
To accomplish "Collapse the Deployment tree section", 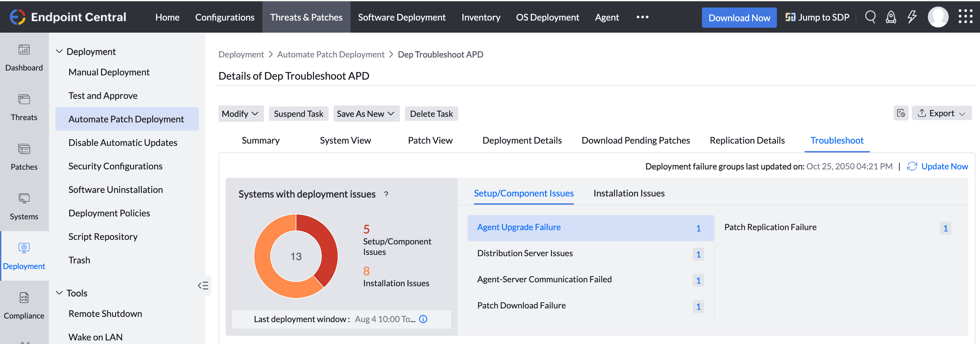I will tap(59, 52).
